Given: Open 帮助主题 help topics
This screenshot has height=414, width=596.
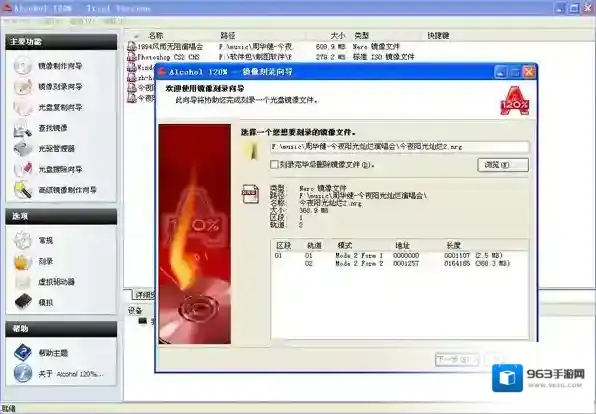Looking at the screenshot, I should point(53,353).
